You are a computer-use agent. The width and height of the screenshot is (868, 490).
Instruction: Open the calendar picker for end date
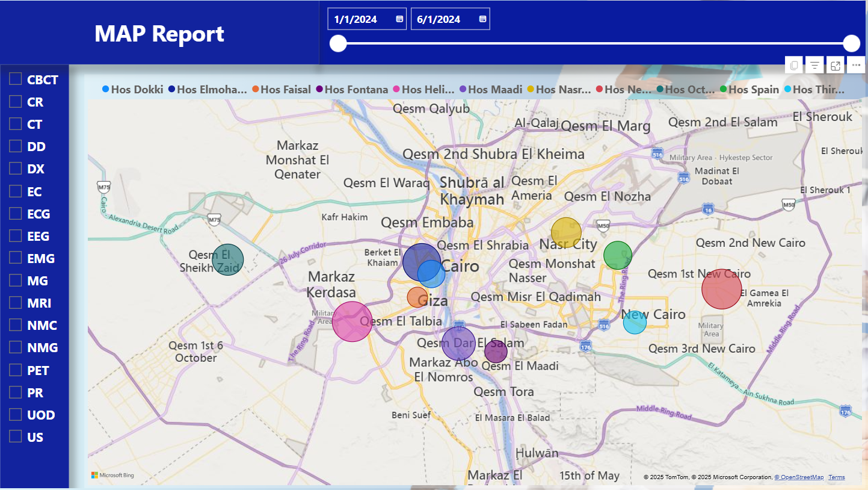point(482,19)
